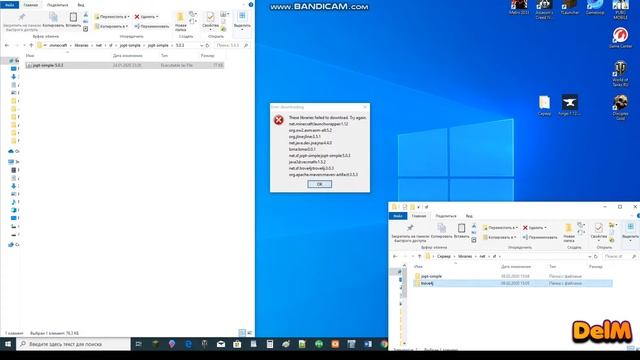Click 'libraries' breadcrumb in left Explorer
The image size is (640, 360).
pos(81,45)
